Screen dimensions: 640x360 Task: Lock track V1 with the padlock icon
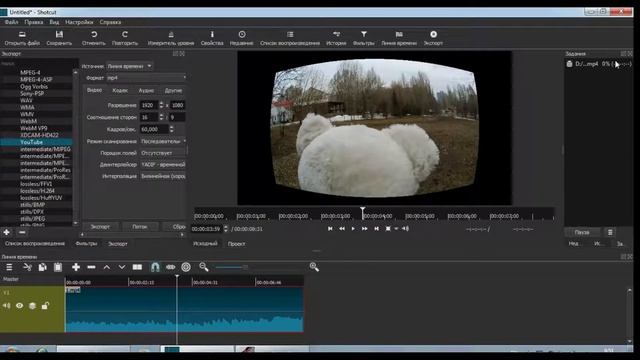click(x=45, y=306)
